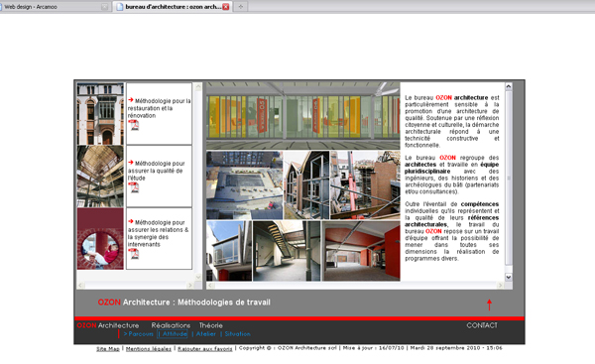595x364 pixels.
Task: Select the historic facade building thumbnail
Action: pos(100,114)
